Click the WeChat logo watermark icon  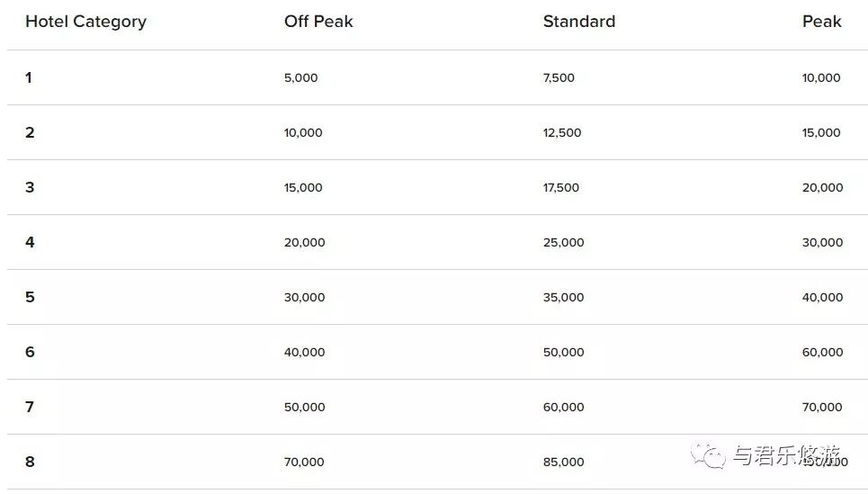707,455
